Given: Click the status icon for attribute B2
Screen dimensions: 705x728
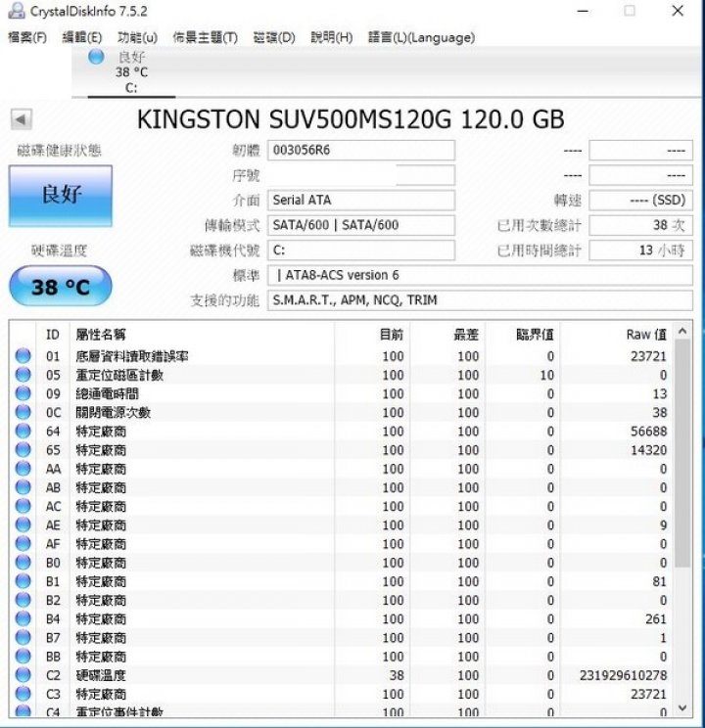Looking at the screenshot, I should point(23,600).
